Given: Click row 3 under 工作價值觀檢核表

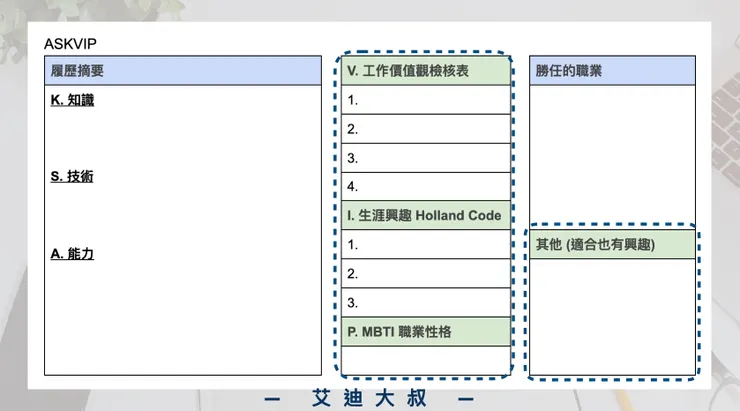Looking at the screenshot, I should point(426,158).
